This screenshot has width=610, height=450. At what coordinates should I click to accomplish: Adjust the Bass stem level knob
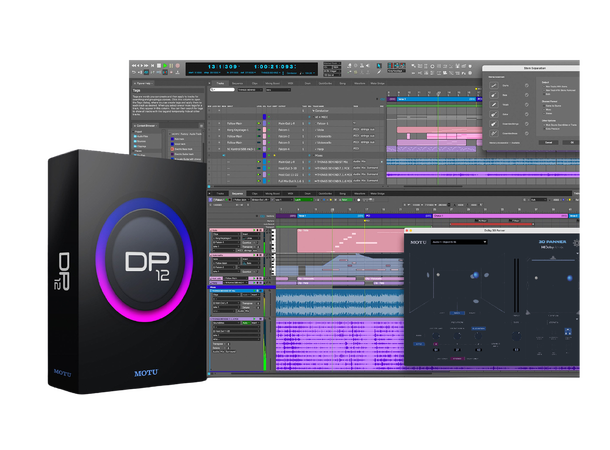tap(527, 95)
